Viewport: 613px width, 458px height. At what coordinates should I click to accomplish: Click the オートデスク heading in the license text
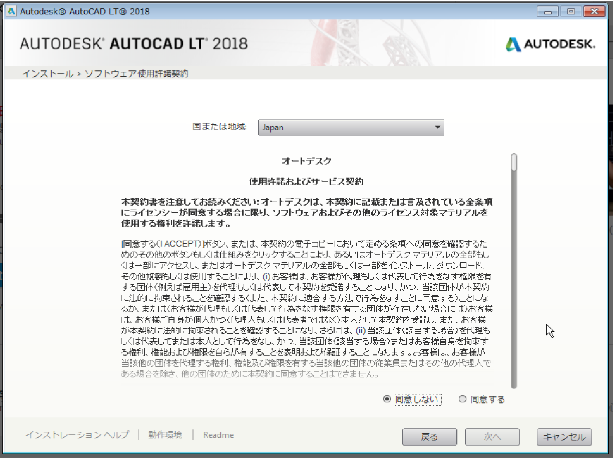click(x=306, y=161)
